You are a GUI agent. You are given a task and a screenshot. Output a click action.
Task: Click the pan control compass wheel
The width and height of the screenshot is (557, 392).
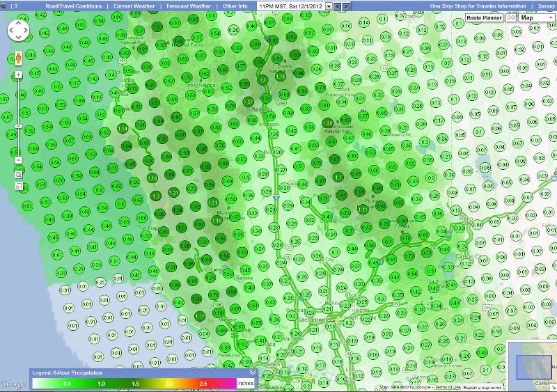point(19,31)
